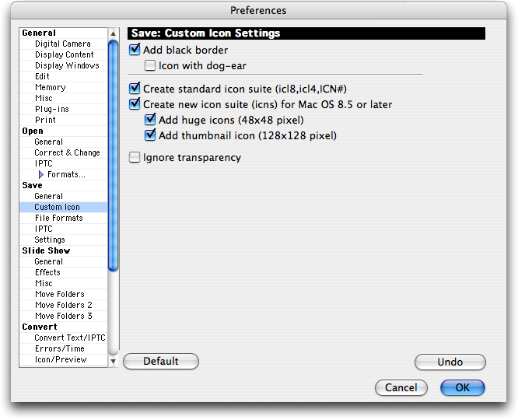
Task: Enable Icon with dog-ear option
Action: pos(150,65)
